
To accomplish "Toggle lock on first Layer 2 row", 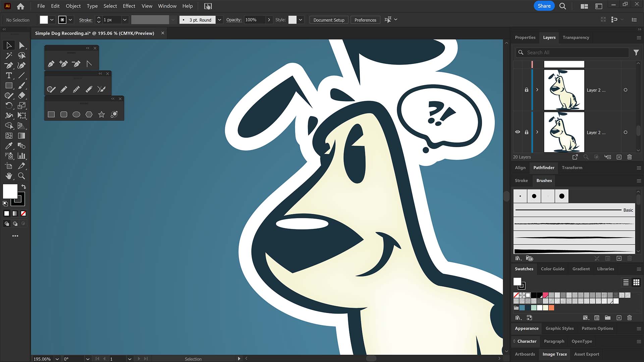I will point(527,90).
